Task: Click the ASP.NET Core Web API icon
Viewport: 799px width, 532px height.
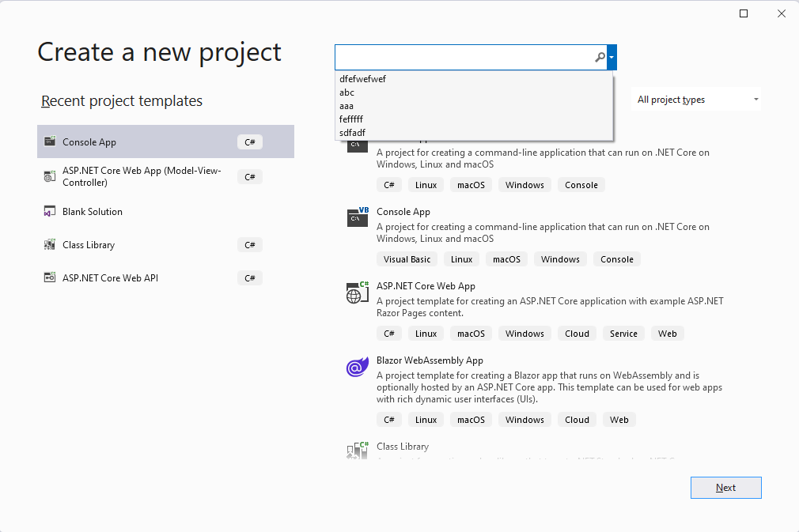Action: pyautogui.click(x=49, y=277)
